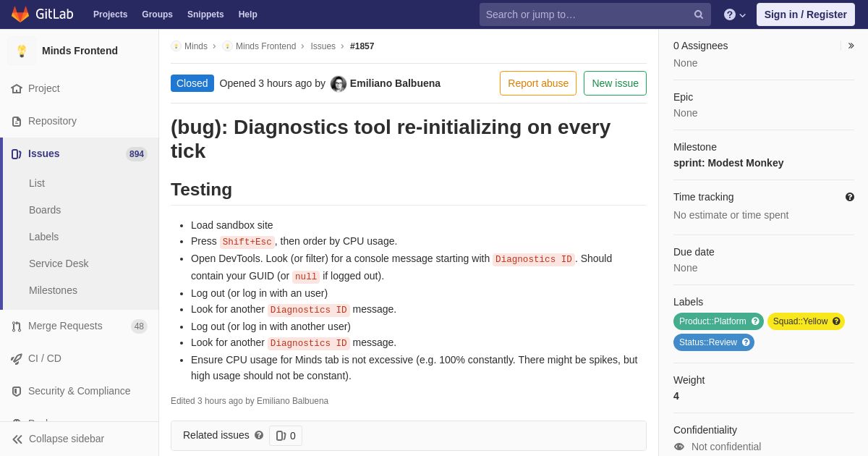The width and height of the screenshot is (868, 456).
Task: Click the Report abuse button
Action: (538, 83)
